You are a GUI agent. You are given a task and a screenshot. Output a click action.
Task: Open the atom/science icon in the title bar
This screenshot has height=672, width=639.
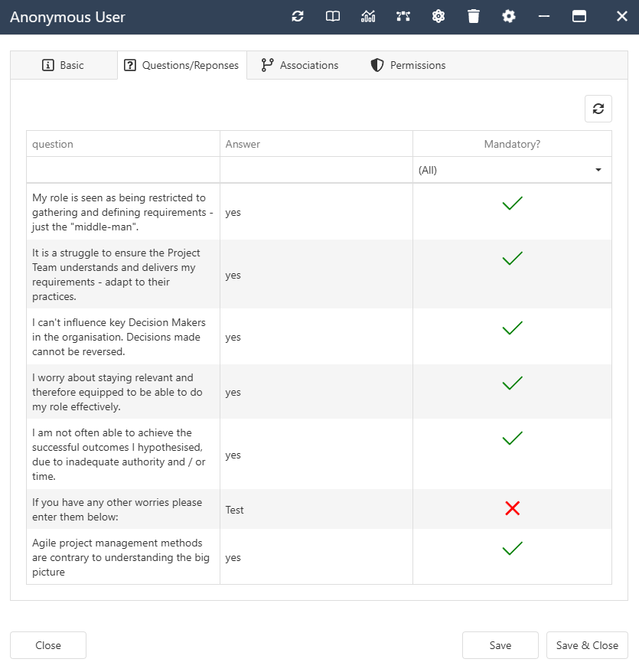(438, 16)
